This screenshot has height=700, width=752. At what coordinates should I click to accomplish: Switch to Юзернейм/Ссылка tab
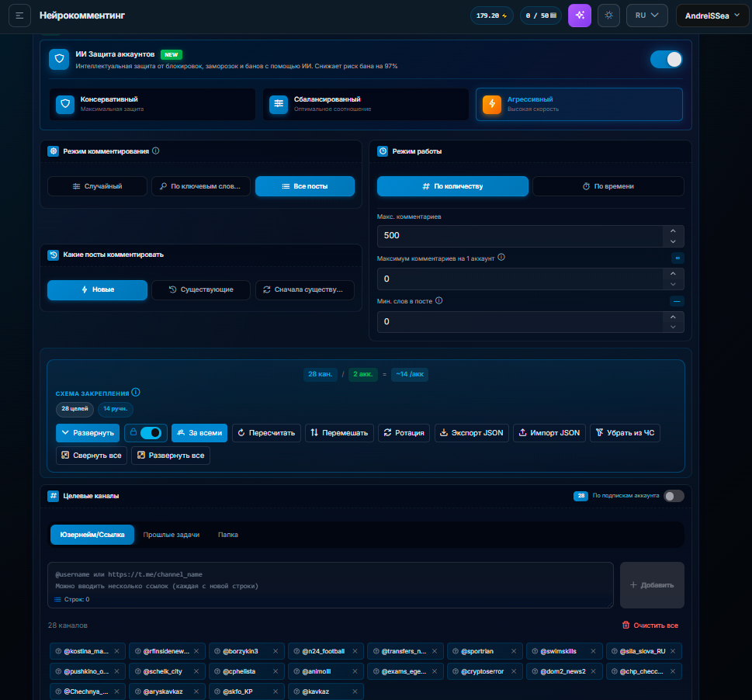pyautogui.click(x=92, y=535)
